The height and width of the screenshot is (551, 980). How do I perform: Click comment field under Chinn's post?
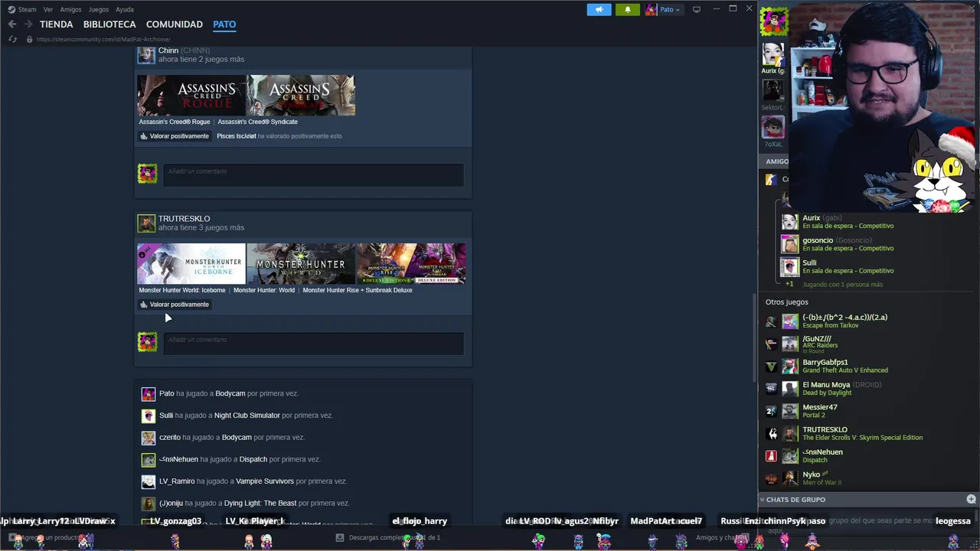point(313,174)
